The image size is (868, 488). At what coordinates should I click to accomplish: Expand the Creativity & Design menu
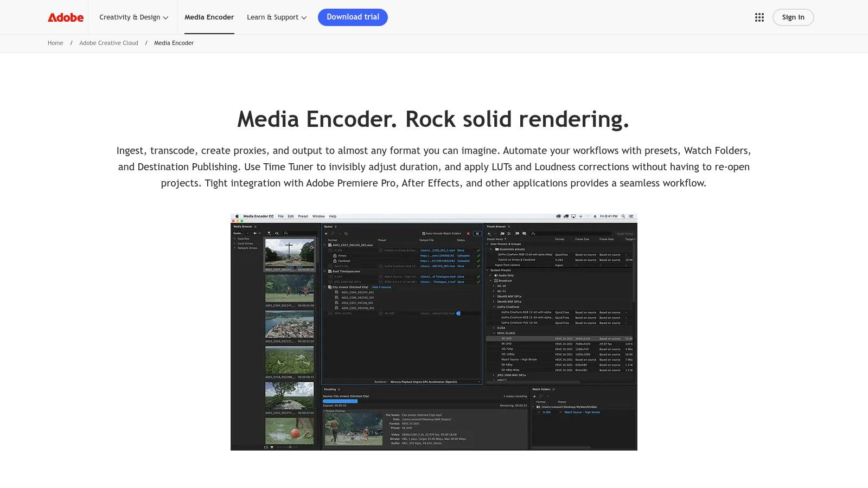pos(133,17)
